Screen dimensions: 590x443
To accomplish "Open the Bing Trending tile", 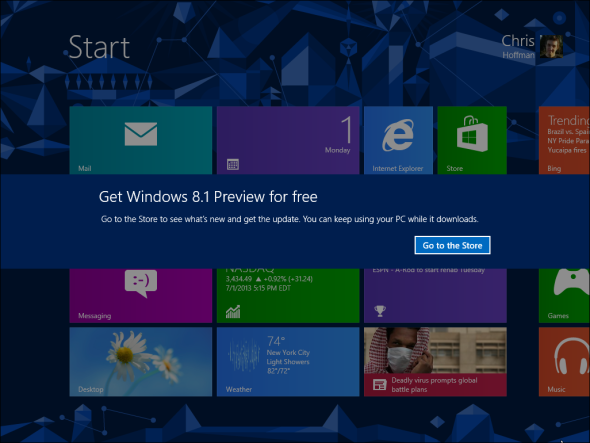I will click(564, 140).
